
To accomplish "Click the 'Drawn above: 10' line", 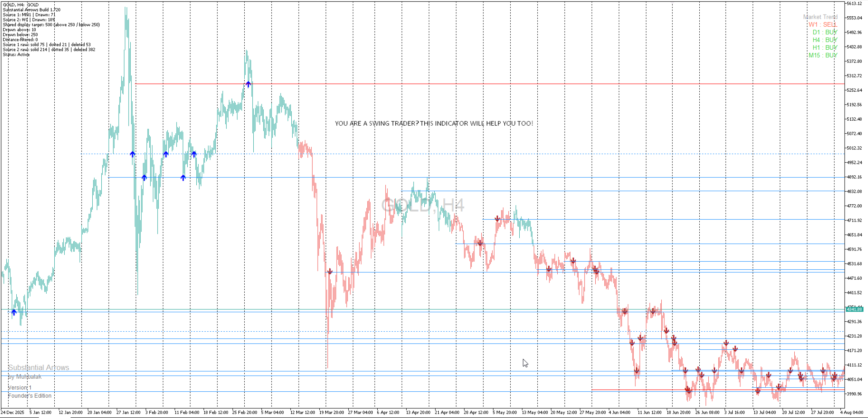I will point(19,29).
